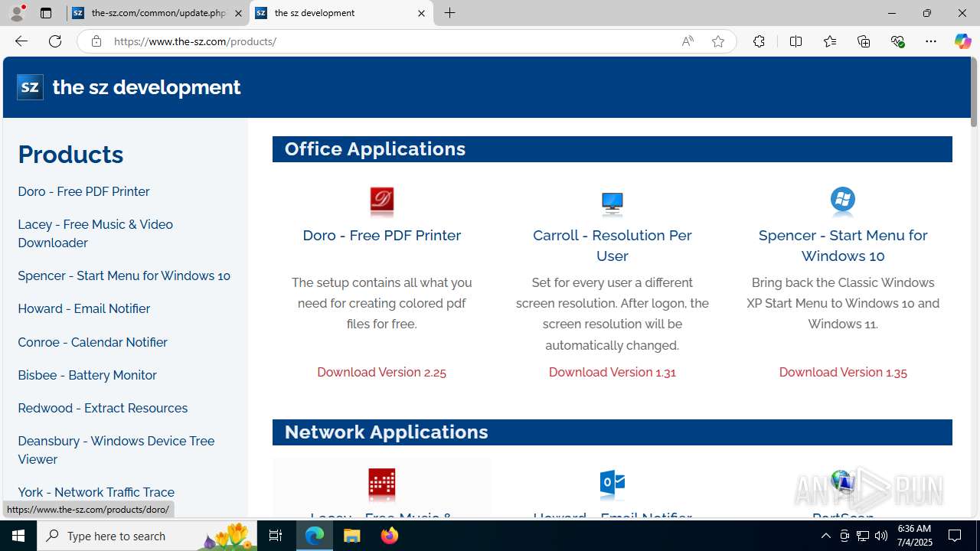This screenshot has height=551, width=980.
Task: Open Lacey - Free Music & Video Downloader sidebar link
Action: 96,233
